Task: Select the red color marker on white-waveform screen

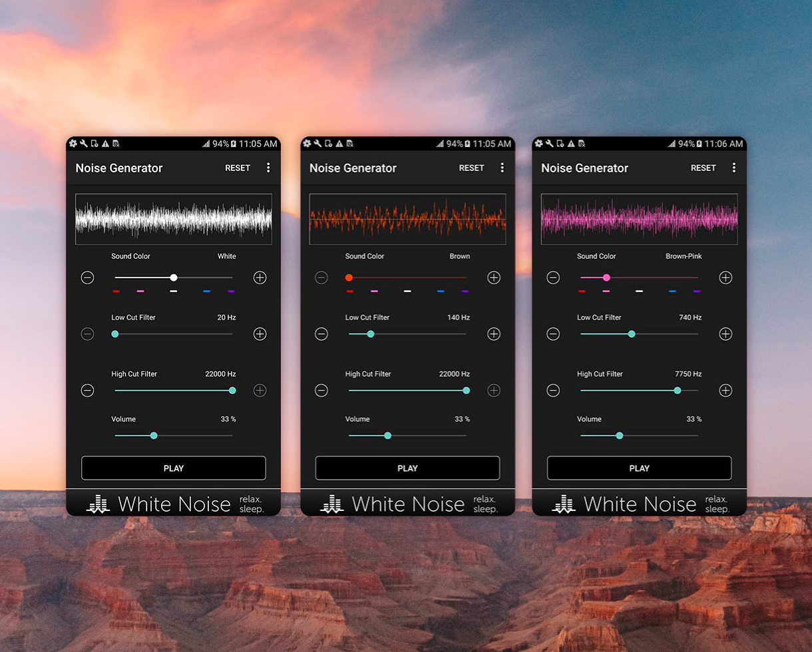Action: 116,291
